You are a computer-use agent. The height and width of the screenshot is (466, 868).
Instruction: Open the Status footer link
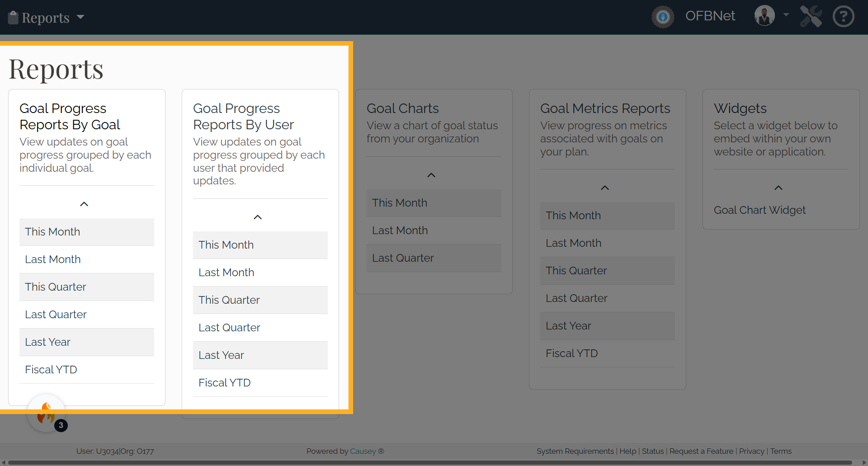click(x=653, y=451)
